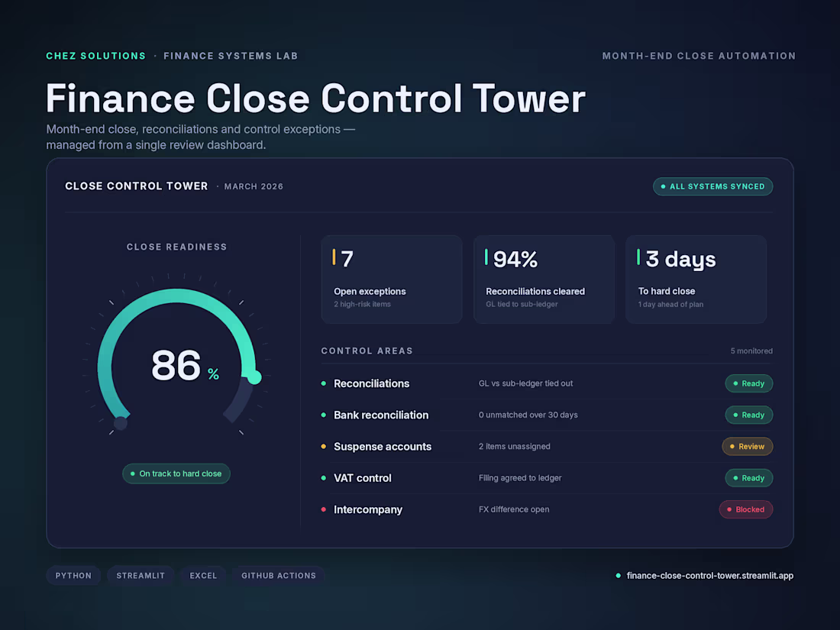Click the PYTHON tag

pyautogui.click(x=73, y=576)
